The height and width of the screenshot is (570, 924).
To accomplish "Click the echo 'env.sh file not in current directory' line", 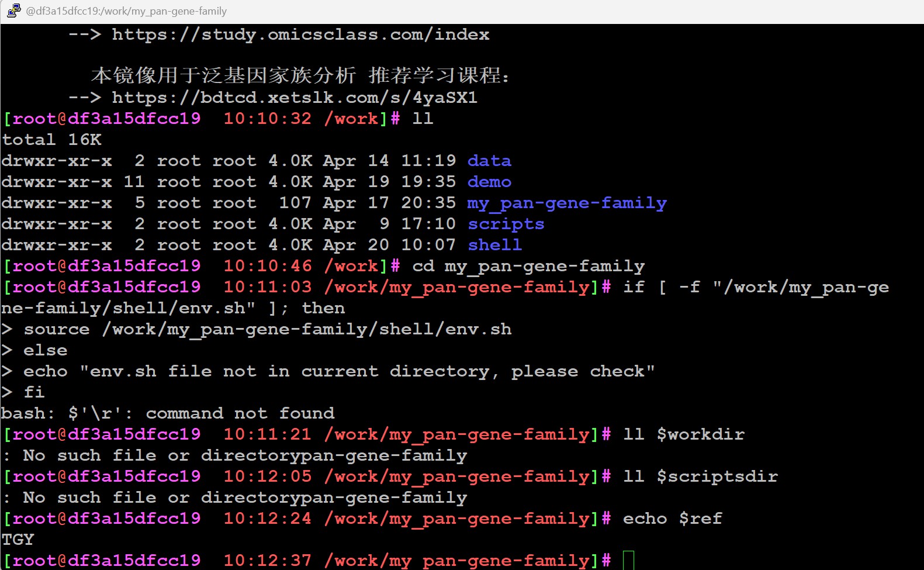I will coord(338,371).
